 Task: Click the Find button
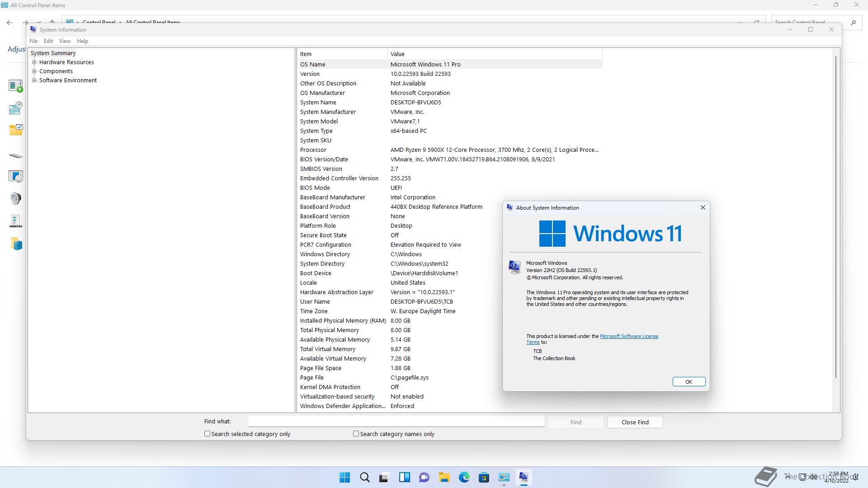576,422
